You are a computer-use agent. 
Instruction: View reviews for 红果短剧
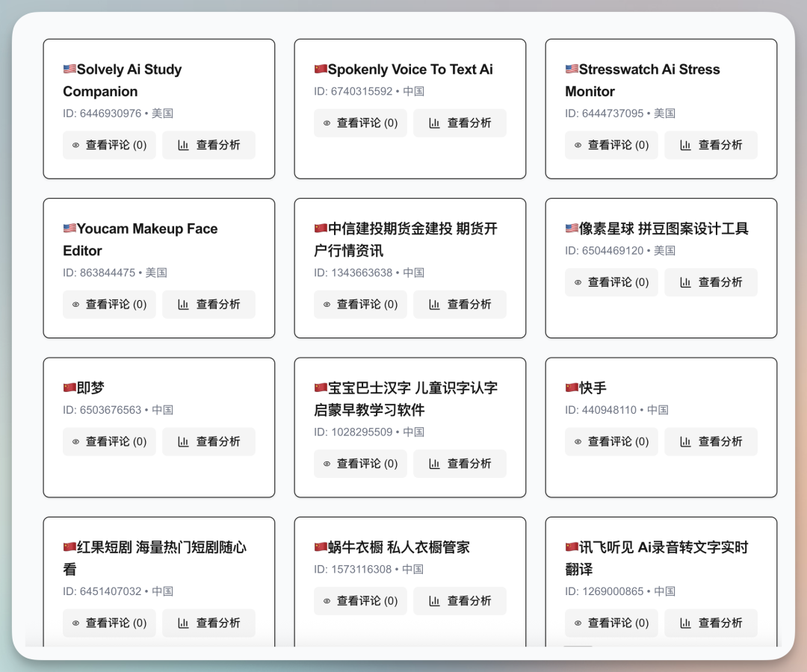(x=109, y=623)
